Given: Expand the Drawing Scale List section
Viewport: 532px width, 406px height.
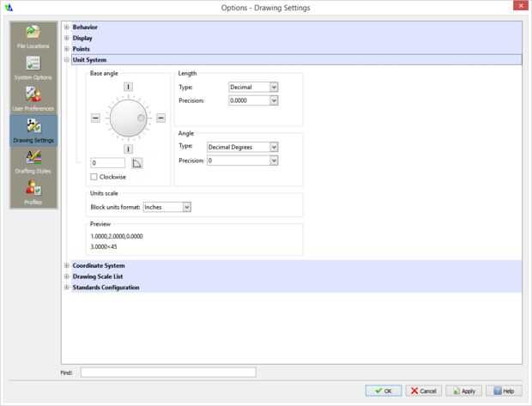Looking at the screenshot, I should [67, 276].
